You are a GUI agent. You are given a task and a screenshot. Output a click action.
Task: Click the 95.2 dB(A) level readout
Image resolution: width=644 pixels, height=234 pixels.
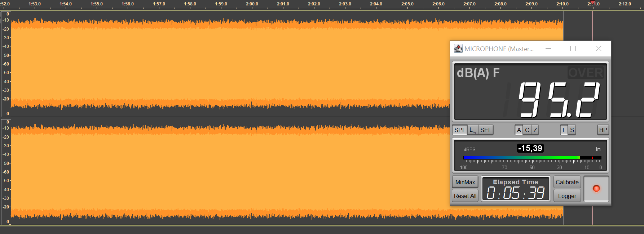click(x=559, y=100)
